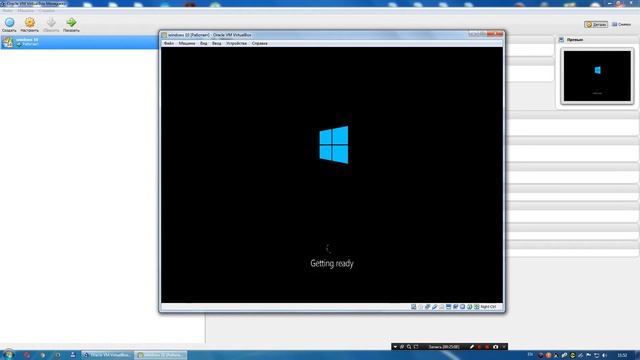
Task: Click the Action Center flag icon in tray
Action: point(589,356)
